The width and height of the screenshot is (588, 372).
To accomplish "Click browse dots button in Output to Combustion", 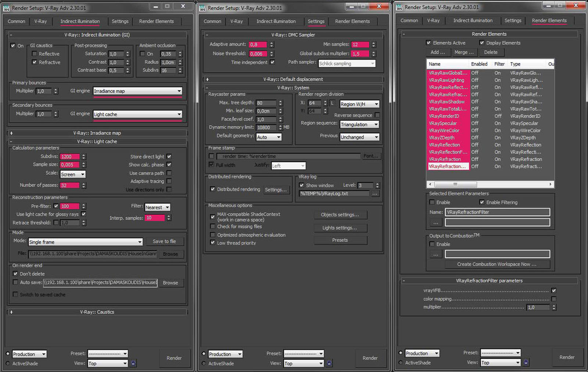I will tap(435, 254).
